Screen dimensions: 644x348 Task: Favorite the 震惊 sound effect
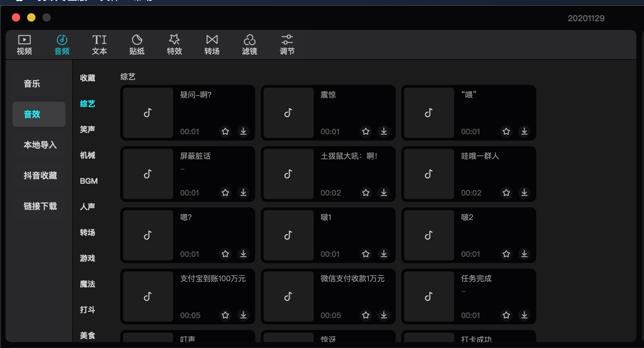(366, 131)
